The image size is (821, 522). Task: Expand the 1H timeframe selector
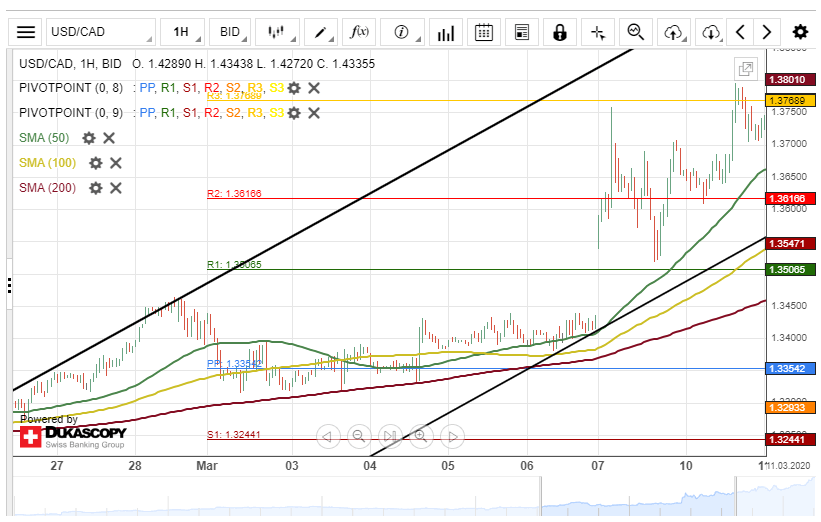point(187,32)
